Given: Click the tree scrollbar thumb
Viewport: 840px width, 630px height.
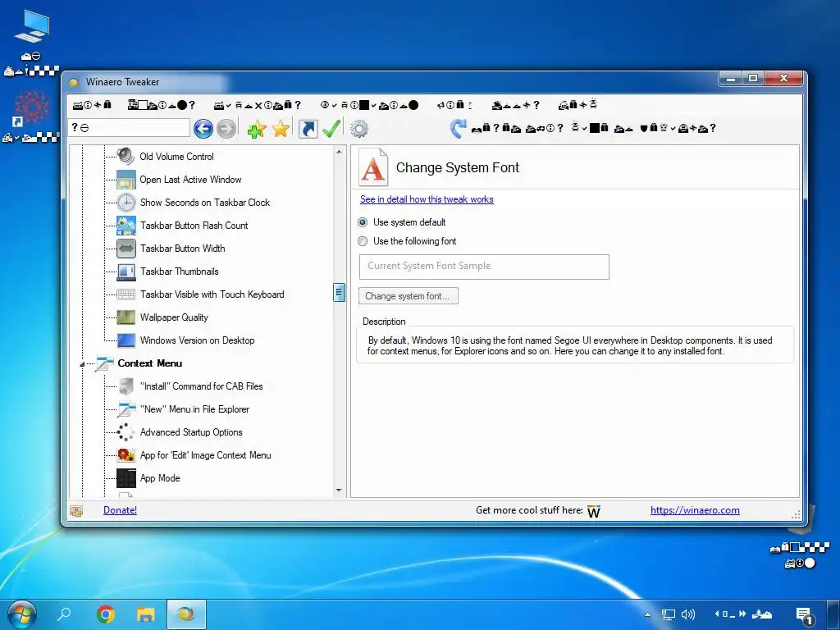Looking at the screenshot, I should pos(339,293).
